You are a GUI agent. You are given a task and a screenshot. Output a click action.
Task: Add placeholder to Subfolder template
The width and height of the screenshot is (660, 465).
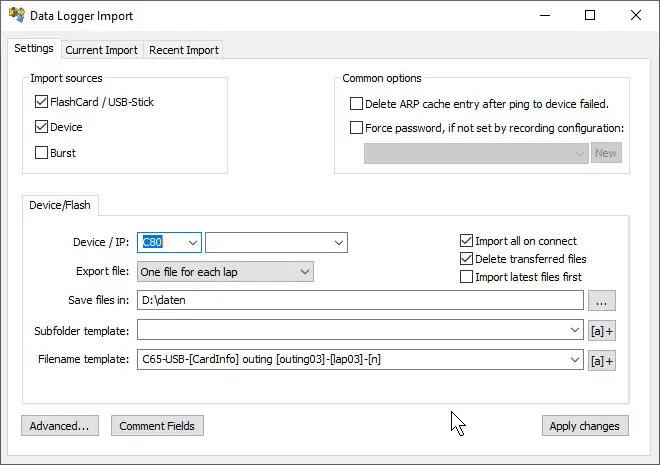tap(602, 331)
